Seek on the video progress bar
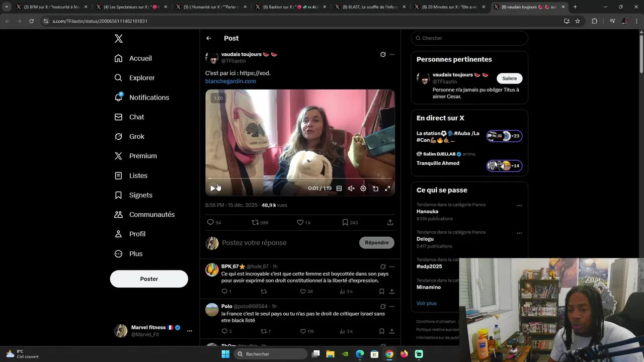The image size is (644, 362). click(x=300, y=178)
